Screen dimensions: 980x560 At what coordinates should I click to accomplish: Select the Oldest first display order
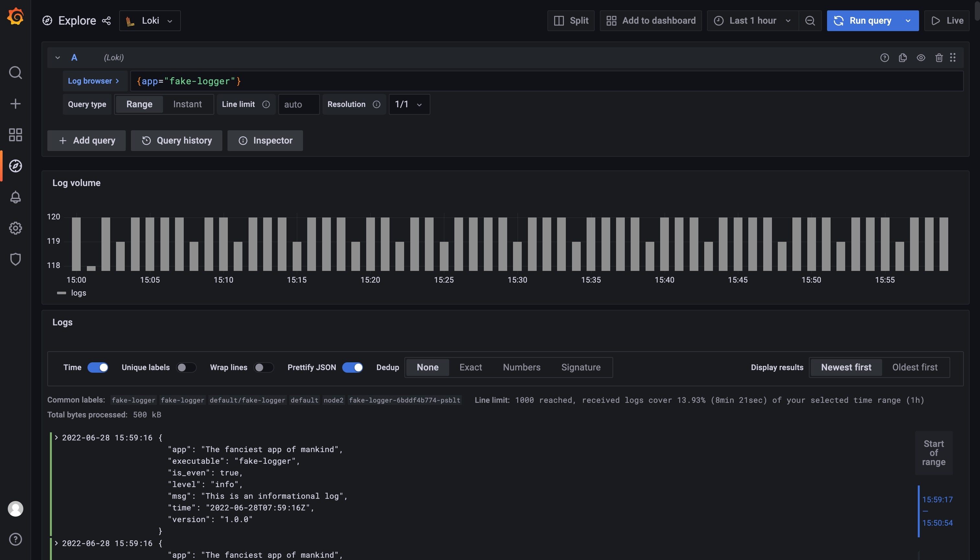[915, 367]
